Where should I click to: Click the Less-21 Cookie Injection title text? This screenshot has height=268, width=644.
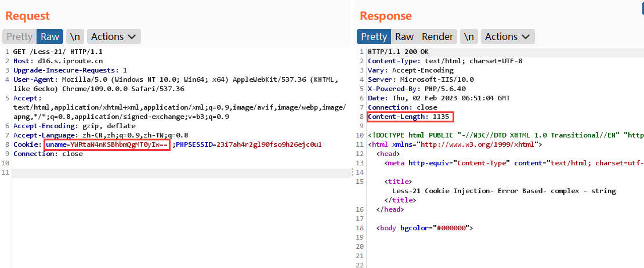pyautogui.click(x=504, y=191)
